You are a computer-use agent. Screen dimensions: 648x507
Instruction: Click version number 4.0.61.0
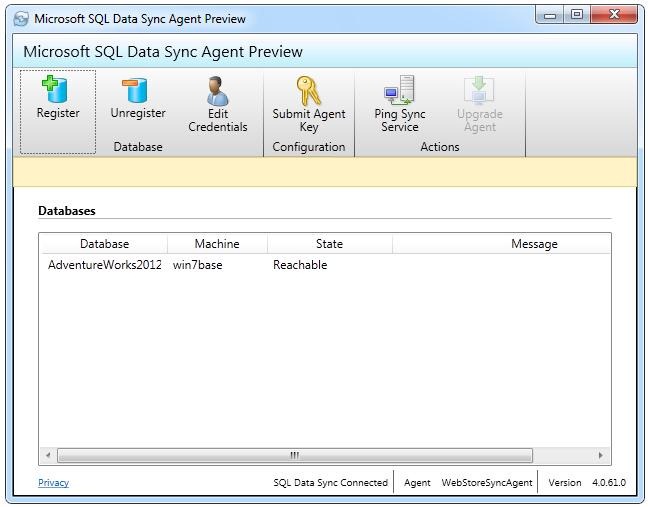609,483
